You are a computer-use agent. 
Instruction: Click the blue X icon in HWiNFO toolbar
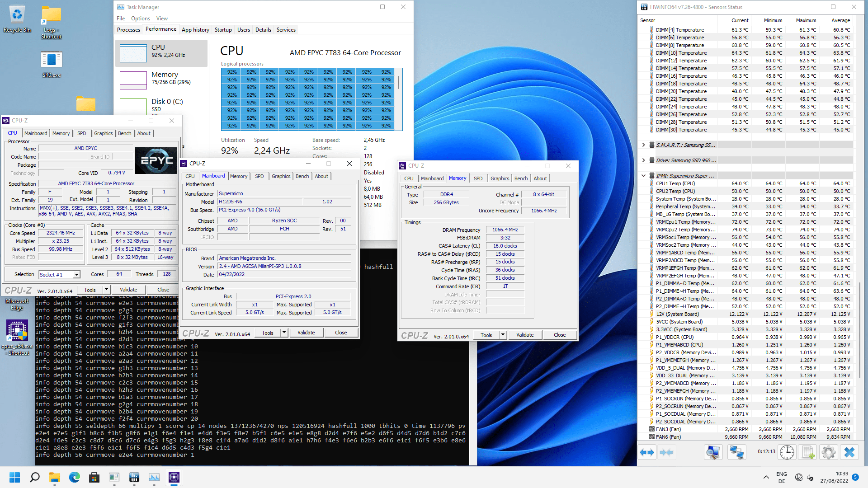point(849,452)
